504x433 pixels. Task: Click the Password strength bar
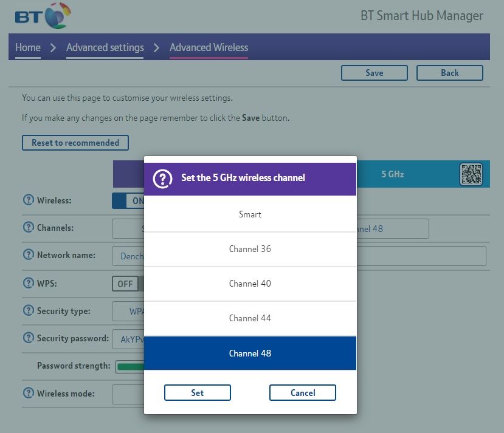point(130,367)
